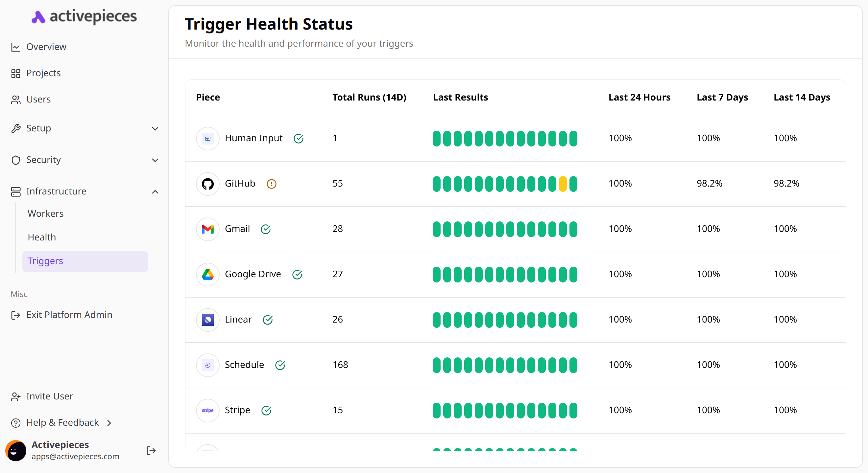Screen dimensions: 868x473
Task: Expand the Security section
Action: click(x=84, y=160)
